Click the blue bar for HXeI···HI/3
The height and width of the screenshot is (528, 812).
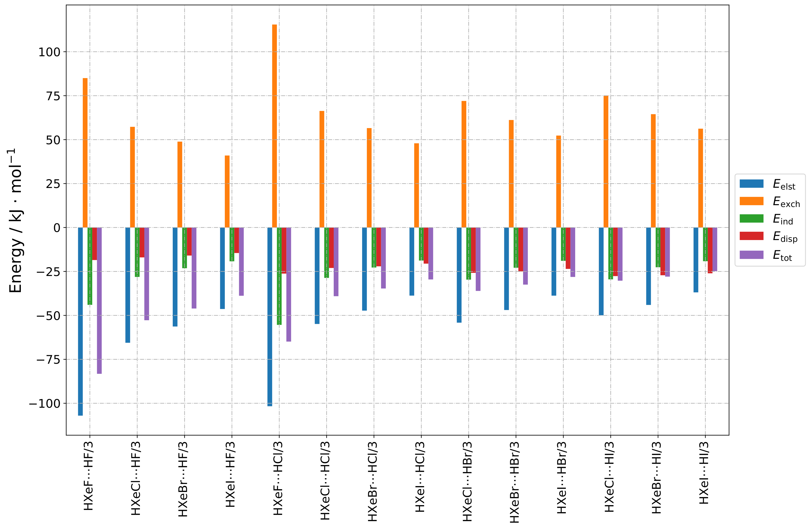tap(696, 260)
